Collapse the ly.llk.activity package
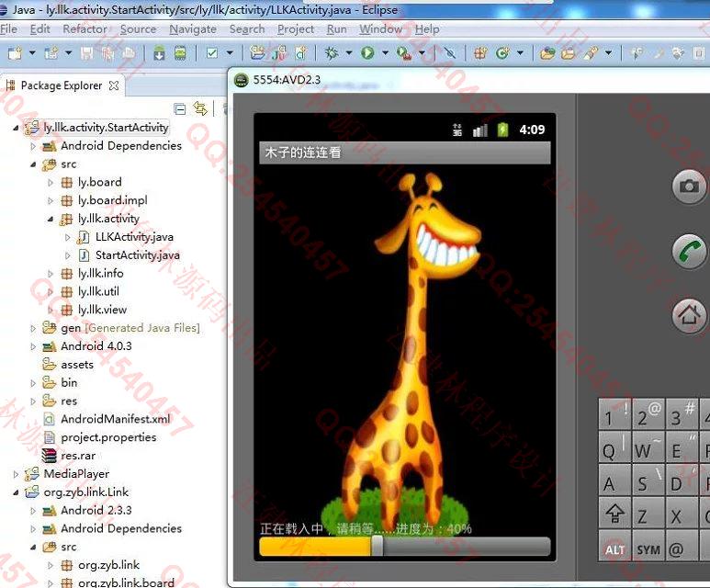 tap(51, 220)
